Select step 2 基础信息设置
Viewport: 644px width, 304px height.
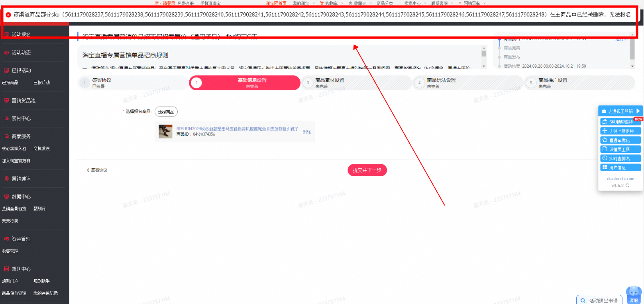[x=244, y=83]
